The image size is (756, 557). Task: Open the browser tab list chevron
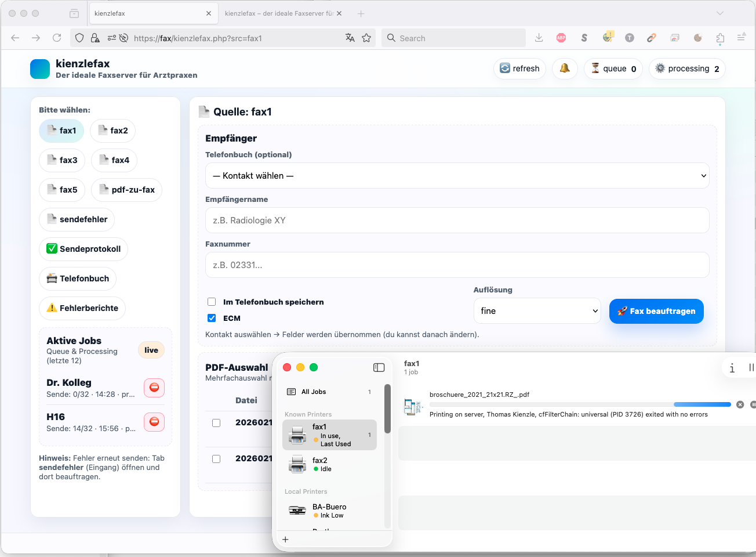pyautogui.click(x=719, y=13)
